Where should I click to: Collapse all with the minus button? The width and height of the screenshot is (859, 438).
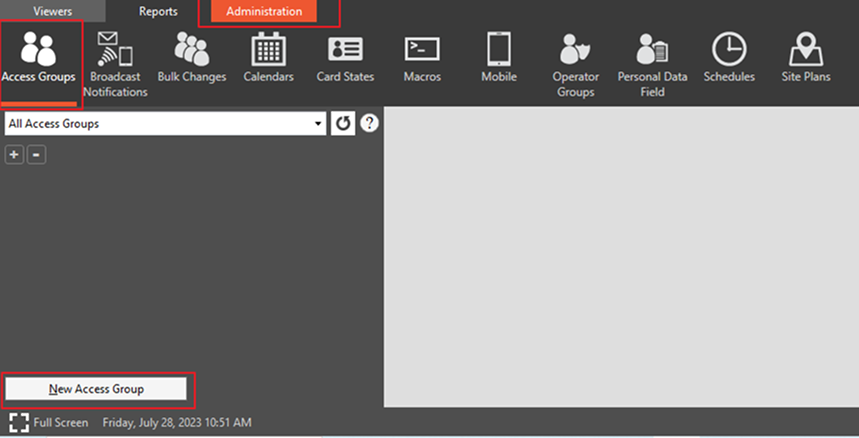pos(36,155)
